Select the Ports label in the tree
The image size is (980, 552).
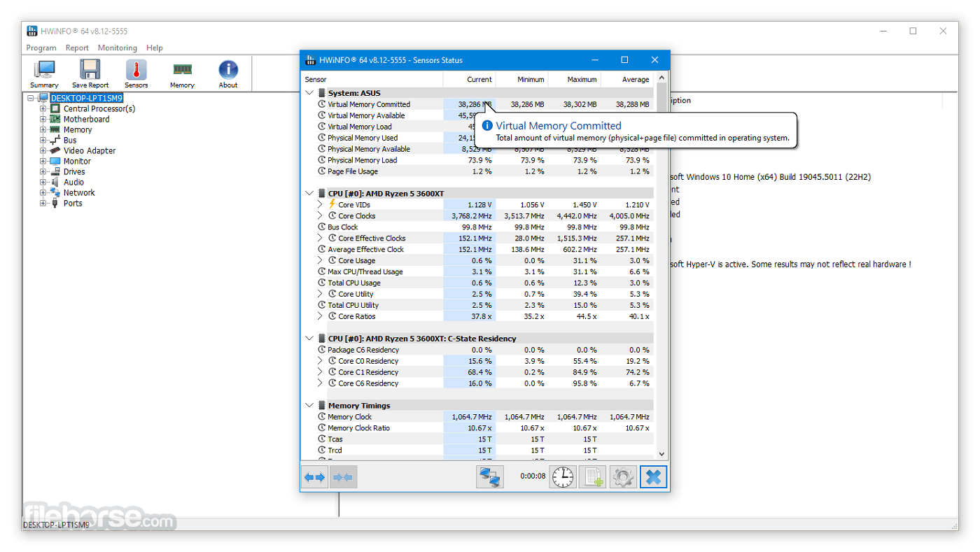click(73, 204)
